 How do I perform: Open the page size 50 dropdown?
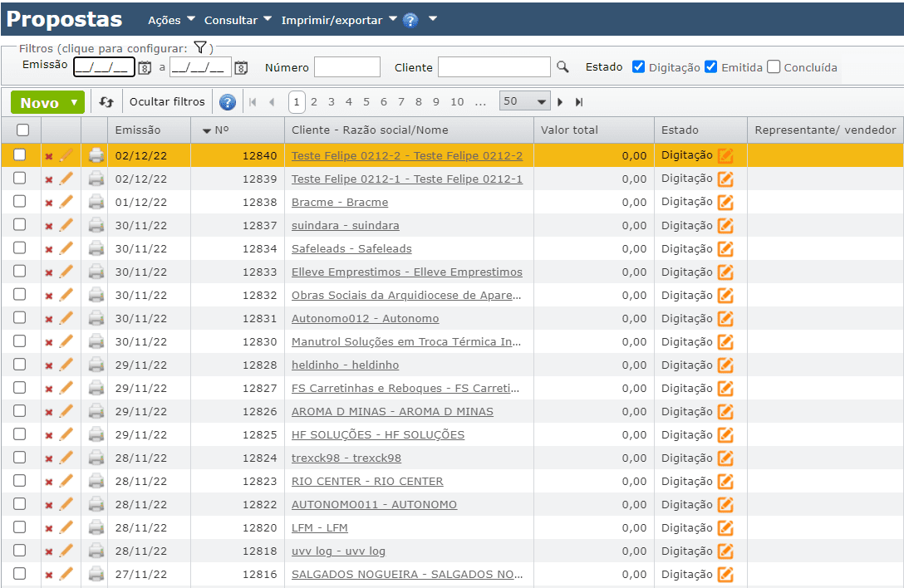[x=524, y=101]
